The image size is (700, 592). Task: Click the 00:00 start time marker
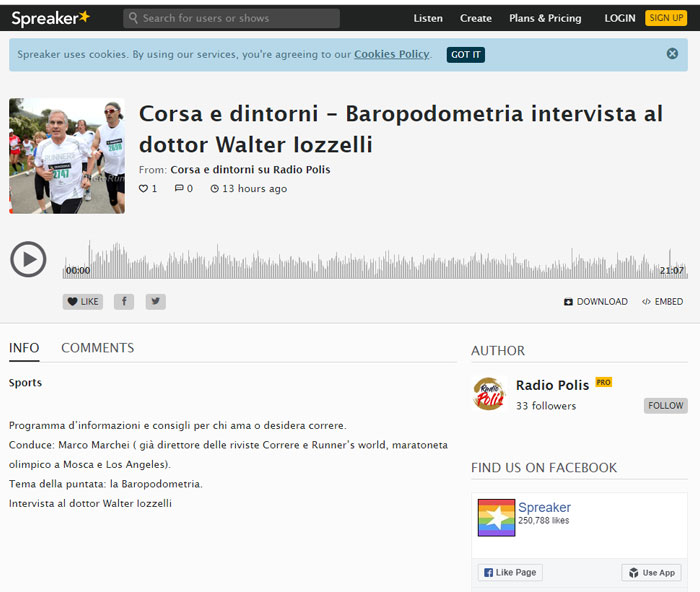78,271
